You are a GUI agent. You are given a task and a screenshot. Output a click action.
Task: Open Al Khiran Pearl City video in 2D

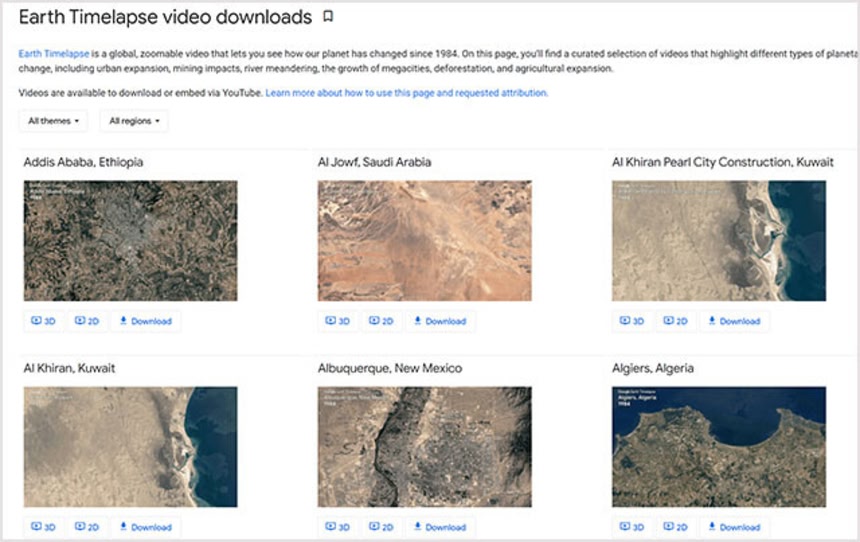(675, 321)
